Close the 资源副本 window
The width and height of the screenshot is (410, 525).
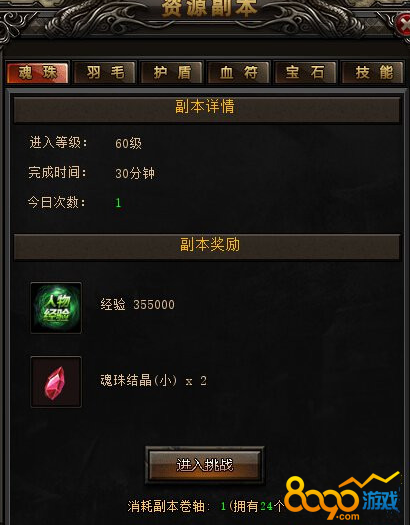[x=403, y=23]
